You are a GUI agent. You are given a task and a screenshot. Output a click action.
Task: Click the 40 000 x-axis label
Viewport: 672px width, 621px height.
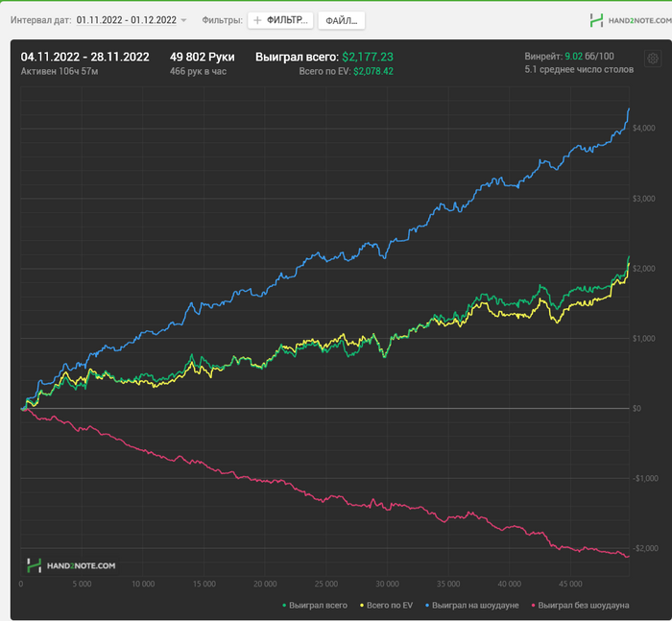[x=510, y=584]
